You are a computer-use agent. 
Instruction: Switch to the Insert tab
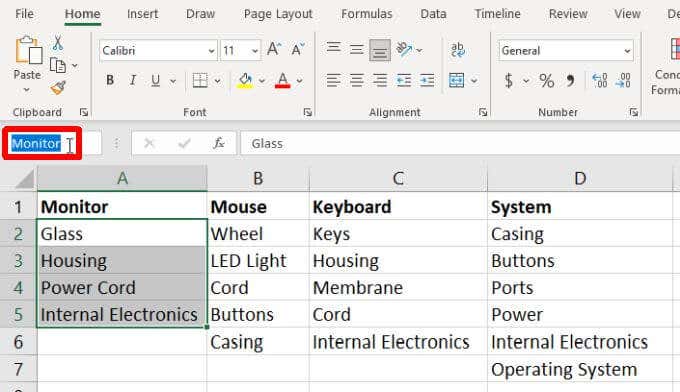point(142,14)
